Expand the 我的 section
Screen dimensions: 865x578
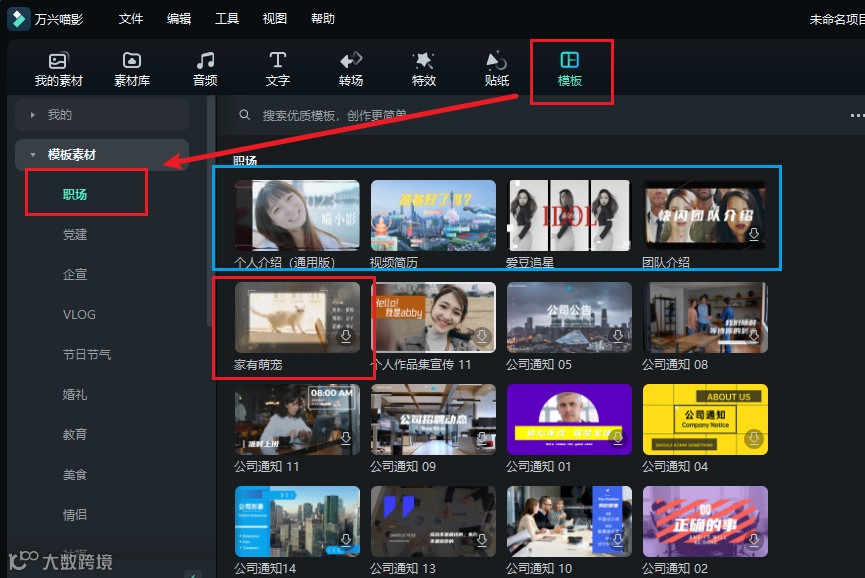[33, 115]
